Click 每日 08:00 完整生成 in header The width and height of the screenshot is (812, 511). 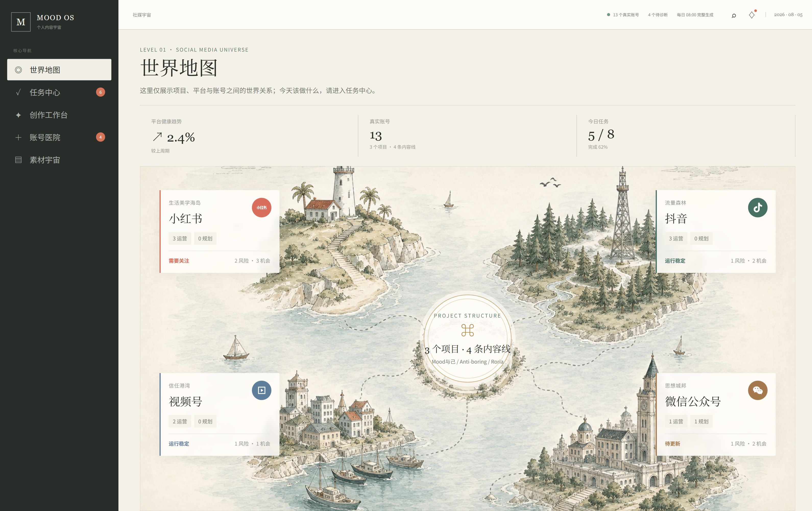(x=695, y=15)
